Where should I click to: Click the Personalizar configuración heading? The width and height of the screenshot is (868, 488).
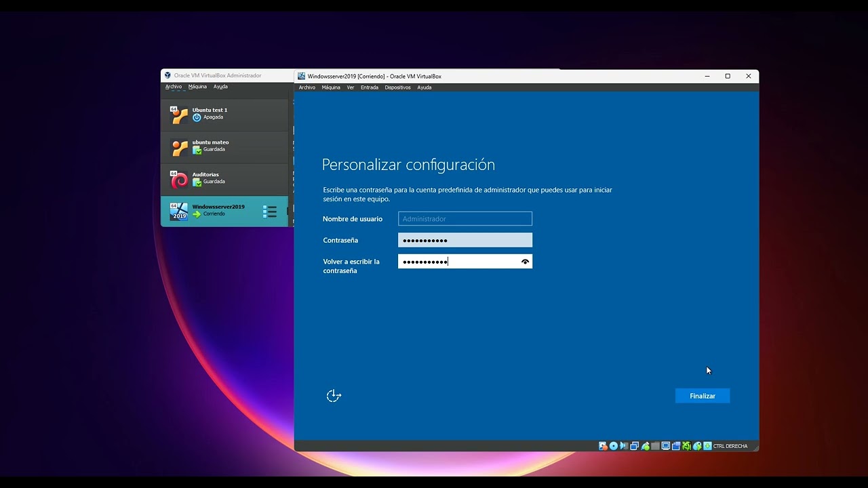tap(408, 165)
